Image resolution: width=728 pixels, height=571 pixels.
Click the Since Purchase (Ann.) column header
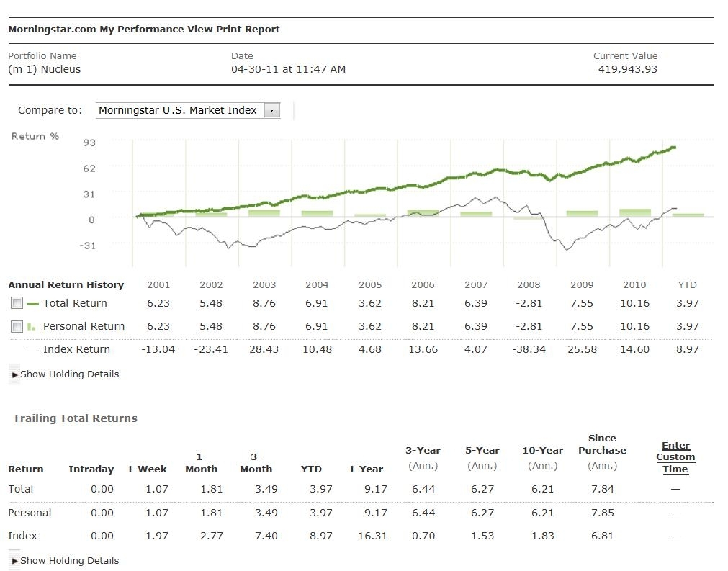[602, 451]
